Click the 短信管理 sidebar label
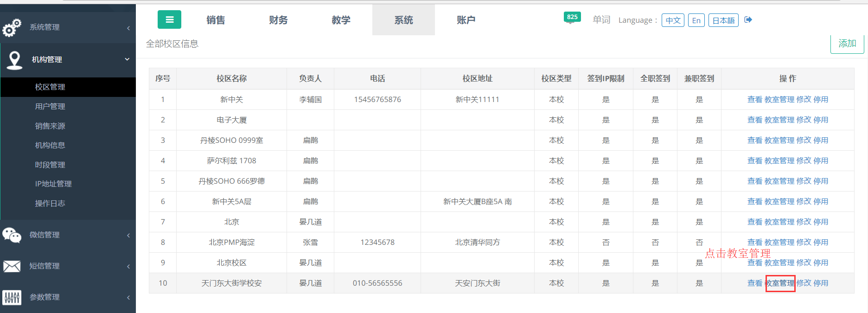Image resolution: width=868 pixels, height=313 pixels. point(45,266)
